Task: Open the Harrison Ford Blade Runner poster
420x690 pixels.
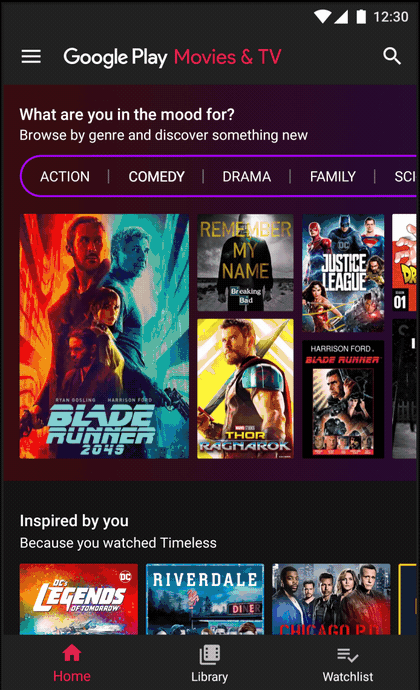Action: [x=343, y=399]
